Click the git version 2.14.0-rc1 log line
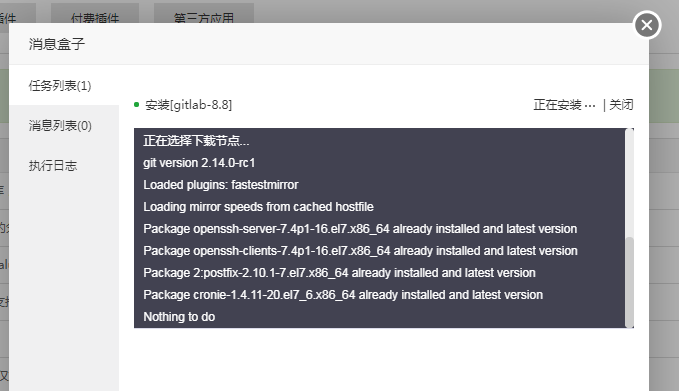This screenshot has height=391, width=679. click(199, 163)
